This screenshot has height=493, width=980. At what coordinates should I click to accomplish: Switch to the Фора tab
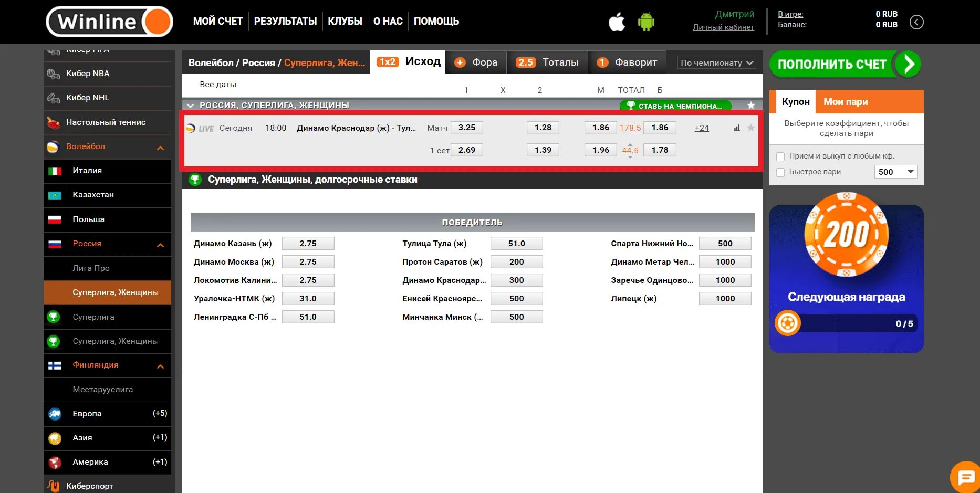click(x=476, y=62)
